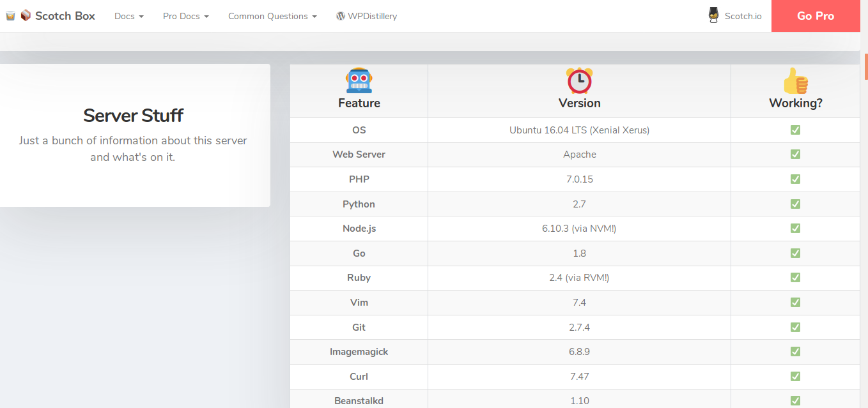Click the orange page scrollbar thumb
The height and width of the screenshot is (408, 868).
pyautogui.click(x=865, y=67)
